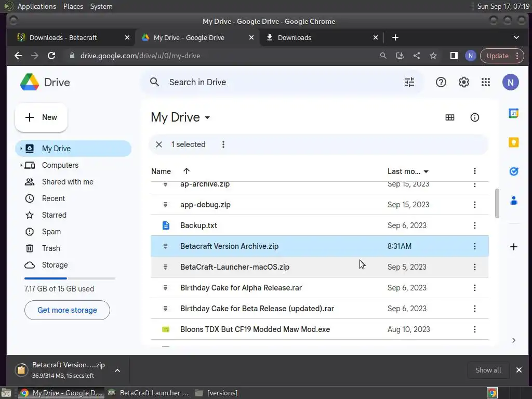
Task: Open search filter options icon
Action: pyautogui.click(x=409, y=82)
